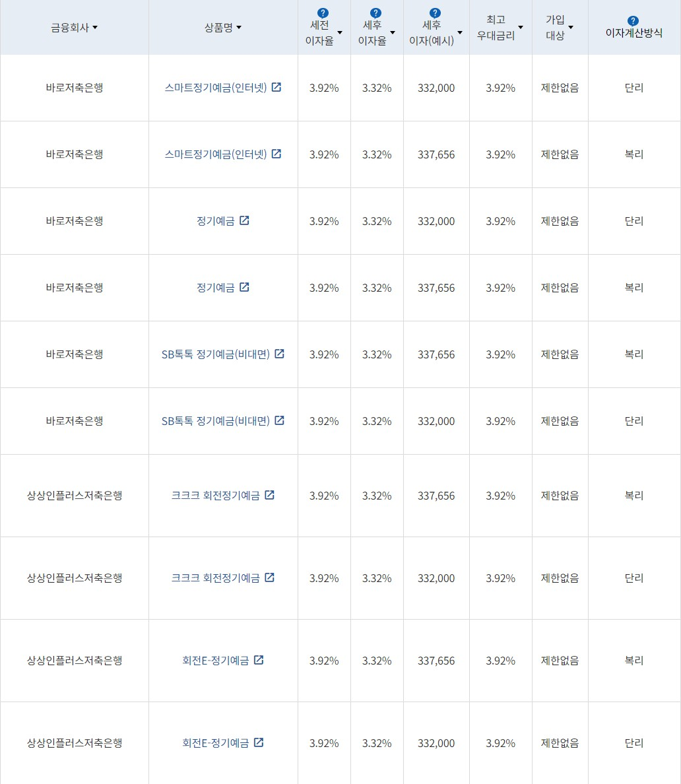Open the 세후 이자율 sort arrow

393,32
